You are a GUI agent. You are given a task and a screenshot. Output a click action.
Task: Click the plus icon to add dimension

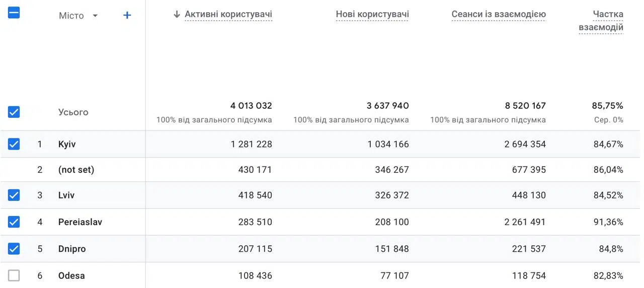[x=127, y=16]
